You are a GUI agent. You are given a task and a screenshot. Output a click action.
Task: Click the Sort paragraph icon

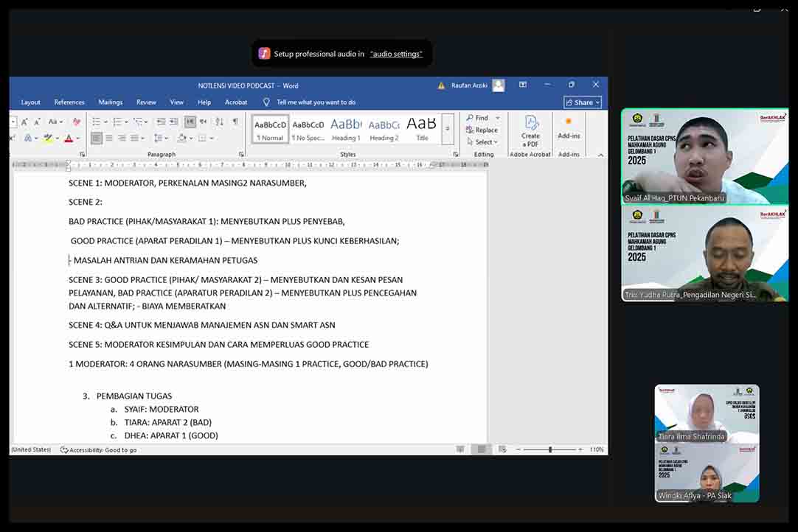[220, 122]
